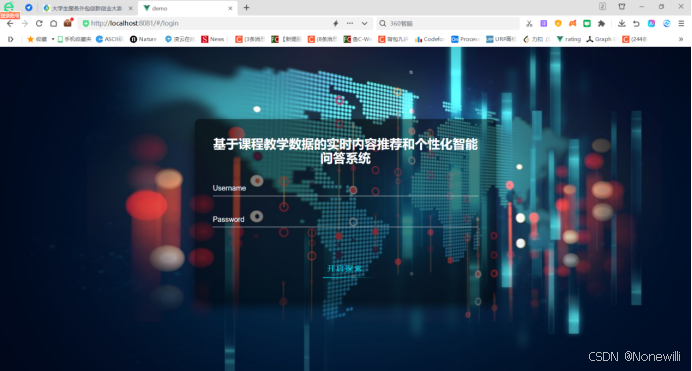The width and height of the screenshot is (692, 371).
Task: Click the scissors screenshot tool icon
Action: pos(529,24)
